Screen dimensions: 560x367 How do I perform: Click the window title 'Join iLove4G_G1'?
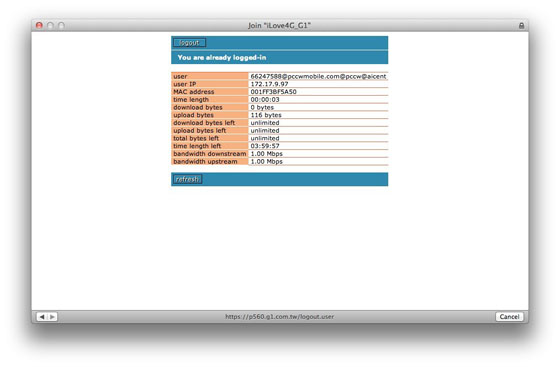(x=280, y=26)
